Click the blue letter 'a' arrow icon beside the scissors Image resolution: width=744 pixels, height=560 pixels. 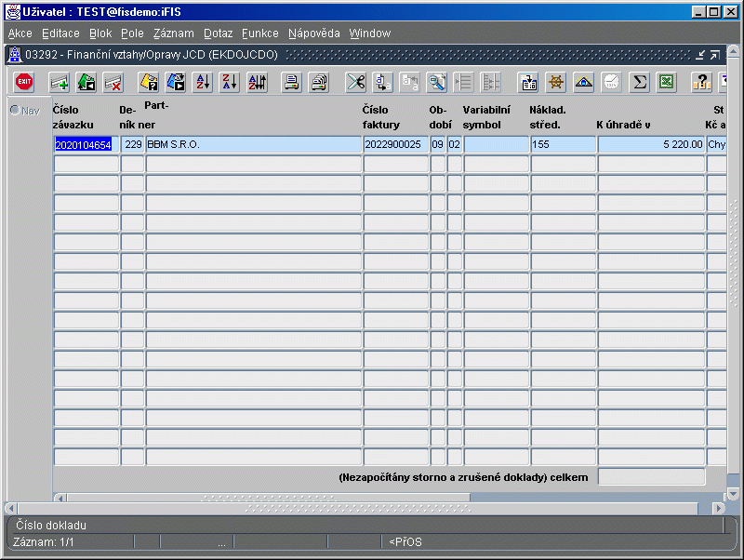382,82
